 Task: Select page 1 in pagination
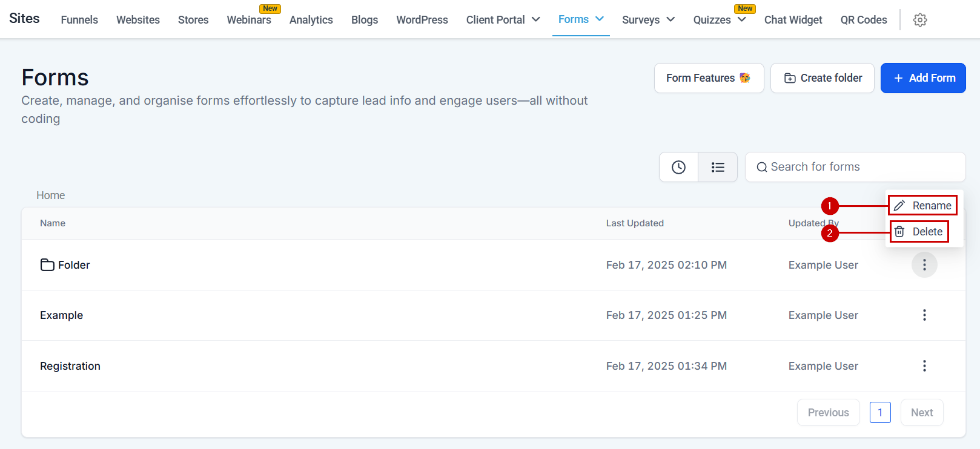tap(879, 413)
